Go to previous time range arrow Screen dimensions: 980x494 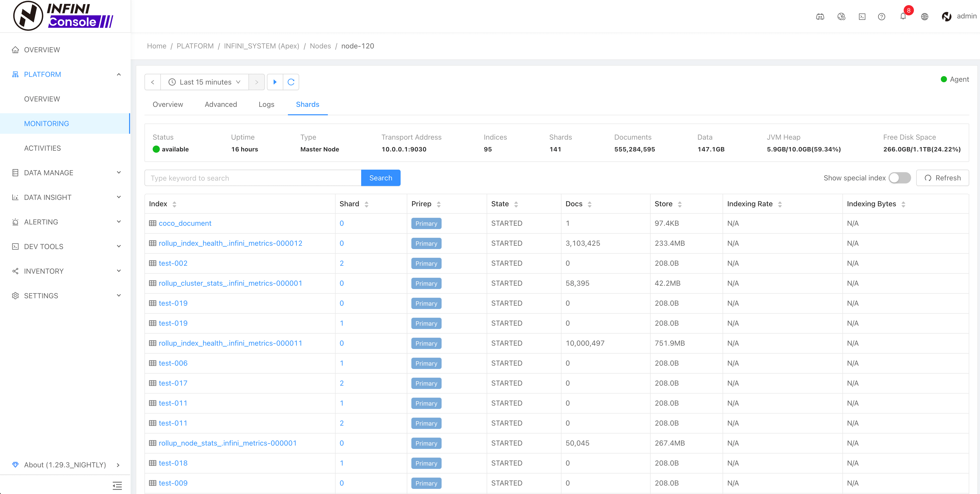point(153,82)
